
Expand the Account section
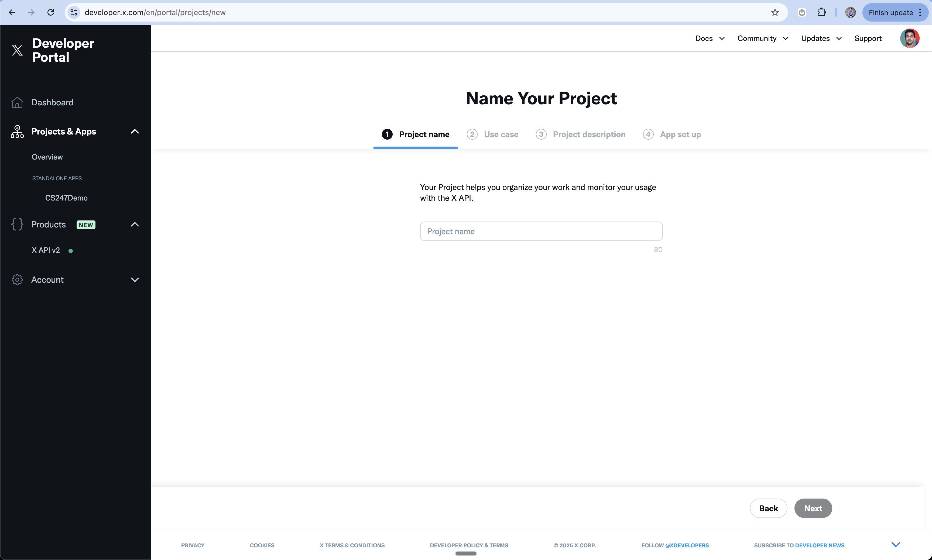(x=135, y=280)
